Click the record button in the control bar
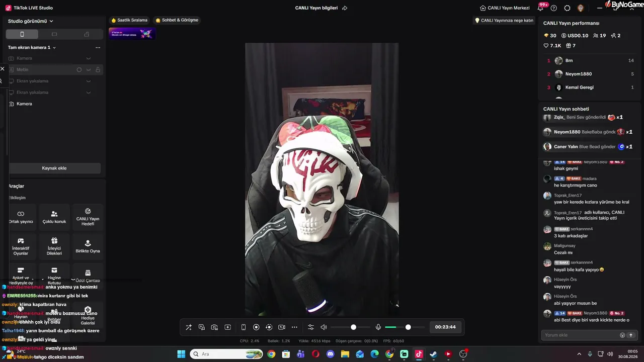The height and width of the screenshot is (362, 644). (256, 327)
